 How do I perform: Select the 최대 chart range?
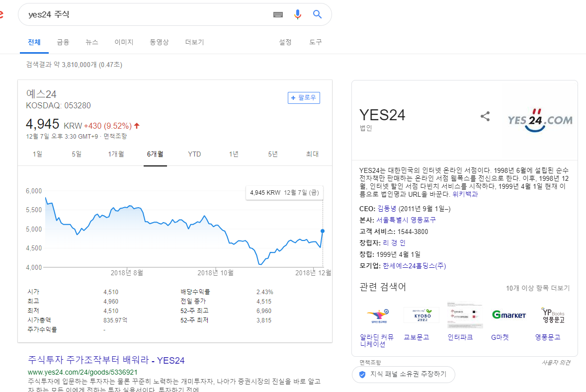pos(312,154)
